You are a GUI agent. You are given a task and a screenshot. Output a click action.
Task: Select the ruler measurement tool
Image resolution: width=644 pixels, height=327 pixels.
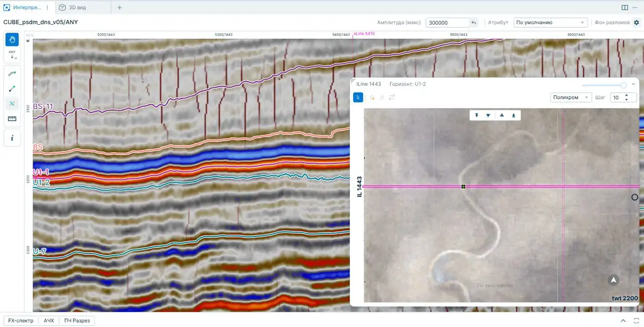[12, 119]
